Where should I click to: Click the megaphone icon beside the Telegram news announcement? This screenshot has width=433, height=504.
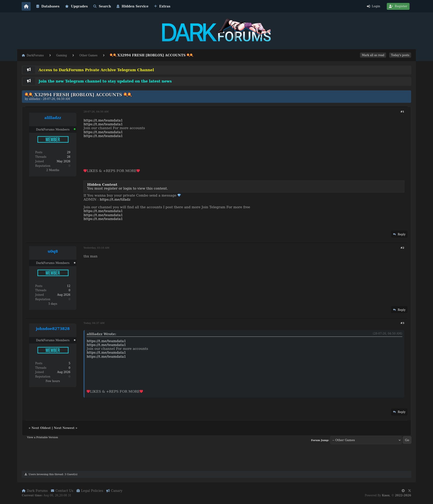click(x=29, y=81)
